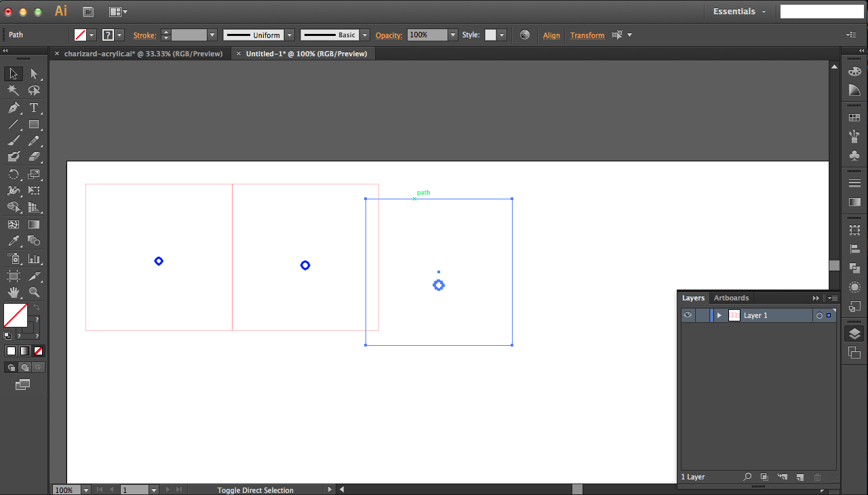Image resolution: width=868 pixels, height=495 pixels.
Task: Open fill color dropdown arrow
Action: (x=92, y=35)
